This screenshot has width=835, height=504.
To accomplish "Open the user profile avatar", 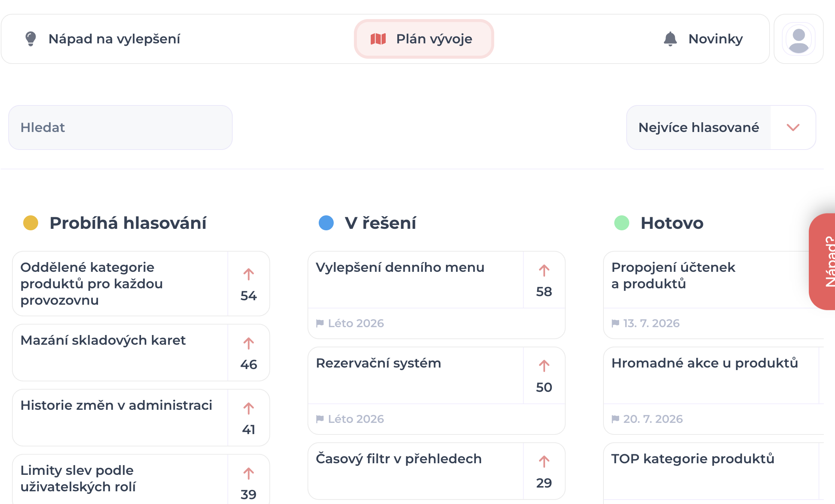I will coord(798,39).
